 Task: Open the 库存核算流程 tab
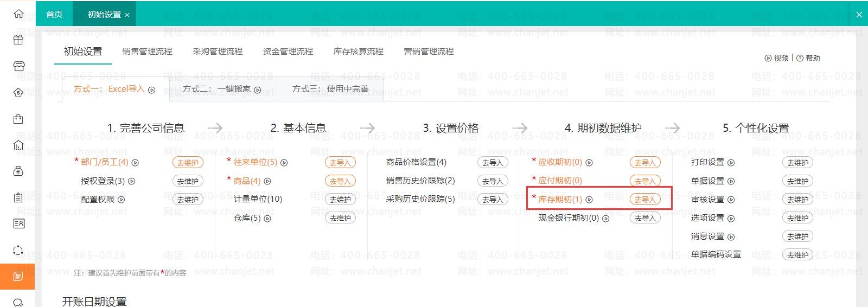358,52
